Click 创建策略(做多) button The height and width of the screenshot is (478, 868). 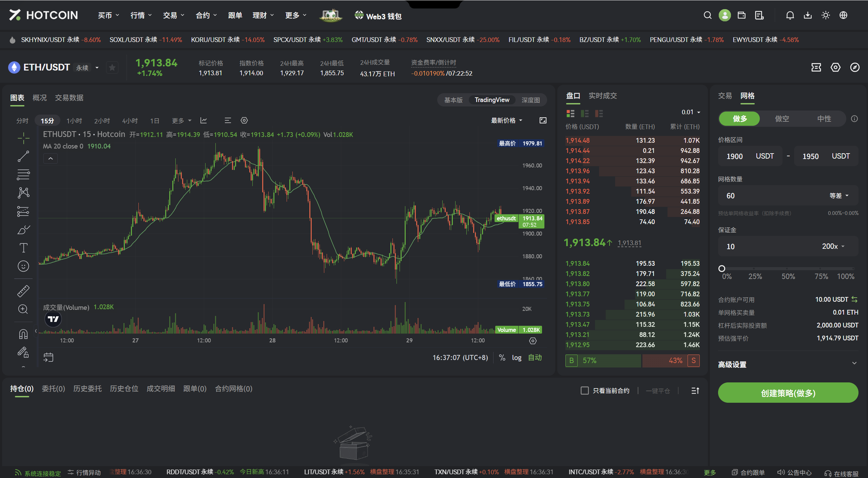[x=788, y=393]
